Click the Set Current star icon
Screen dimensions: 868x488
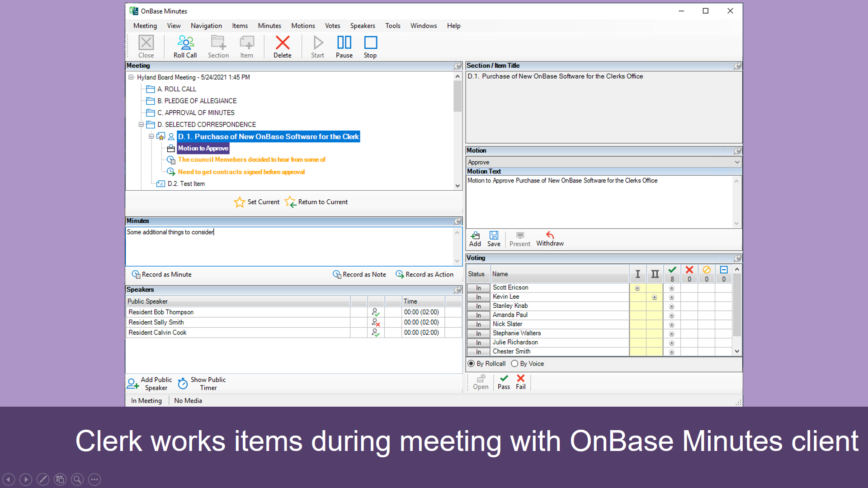[x=240, y=202]
